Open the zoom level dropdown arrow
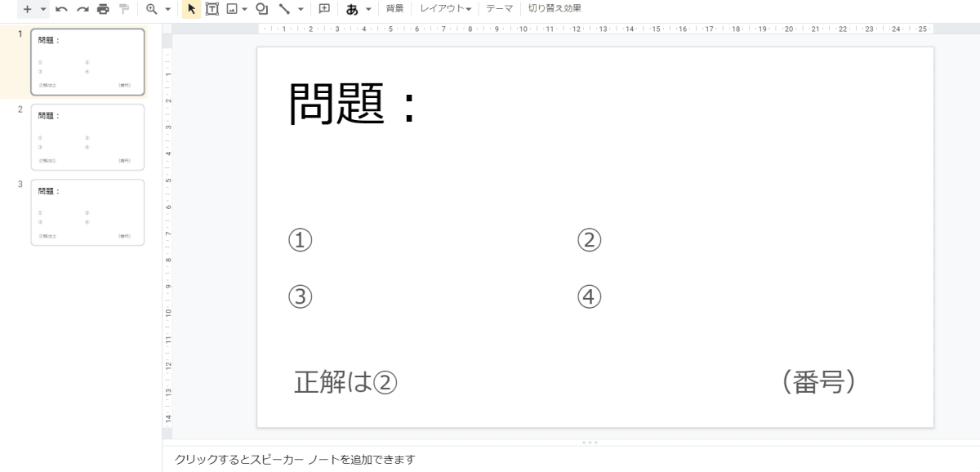Screen dimensions: 980x472 point(167,9)
